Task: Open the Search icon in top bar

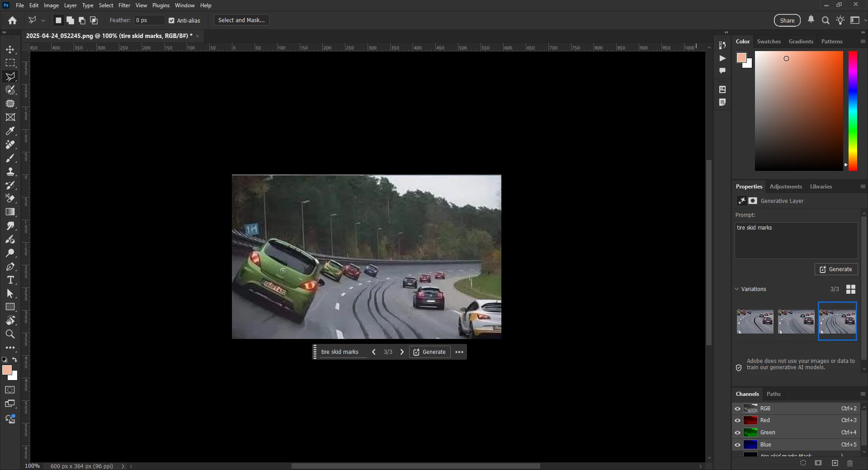Action: click(826, 20)
